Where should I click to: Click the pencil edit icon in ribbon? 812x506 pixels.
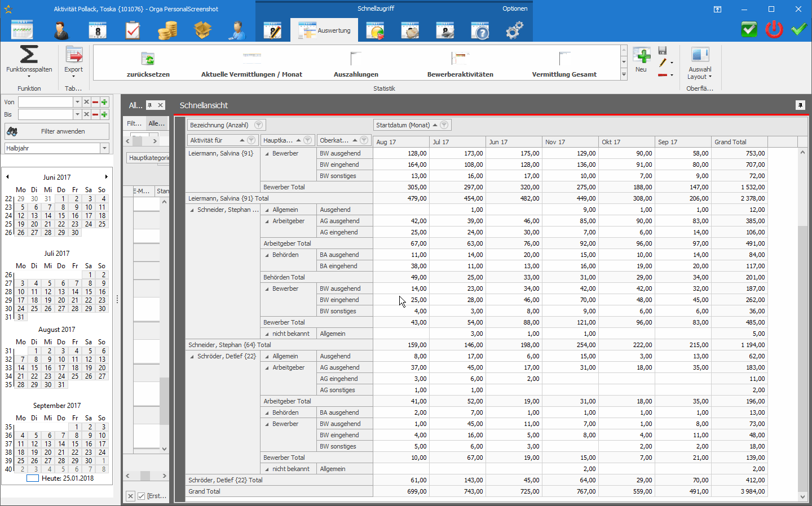[663, 63]
